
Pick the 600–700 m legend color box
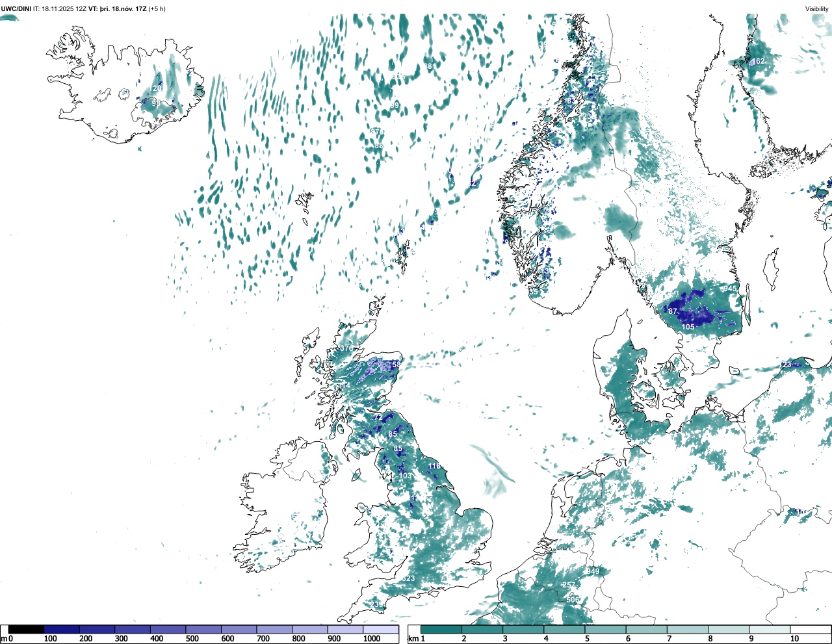coord(239,630)
